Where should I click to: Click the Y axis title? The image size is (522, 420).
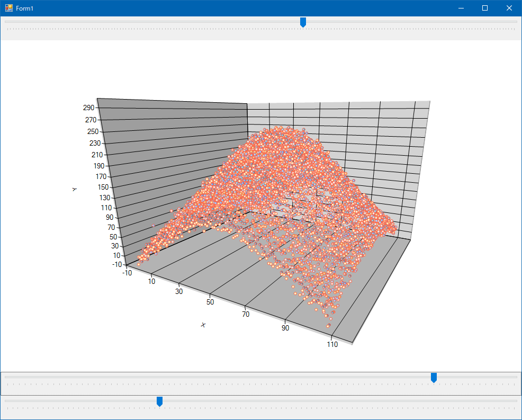(x=75, y=189)
